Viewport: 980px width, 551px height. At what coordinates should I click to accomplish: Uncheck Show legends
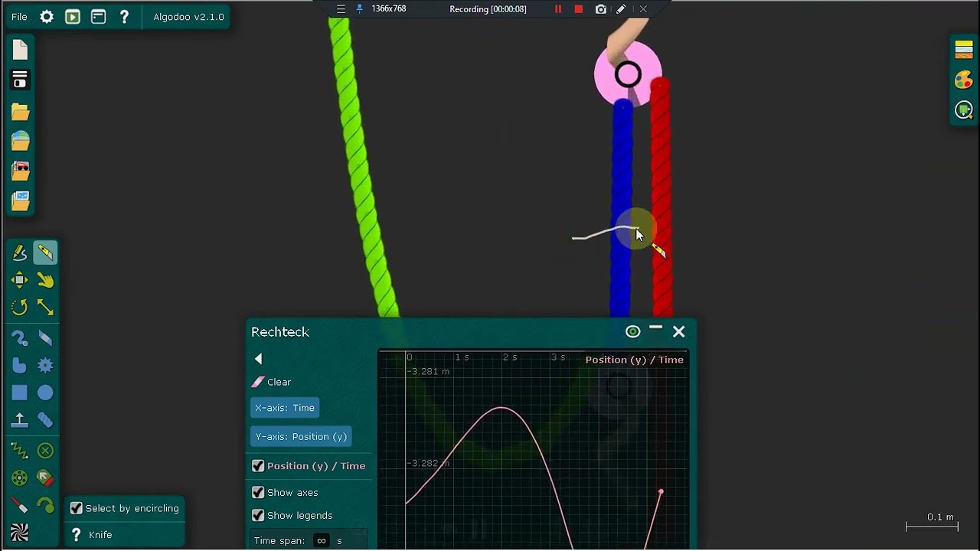point(258,515)
